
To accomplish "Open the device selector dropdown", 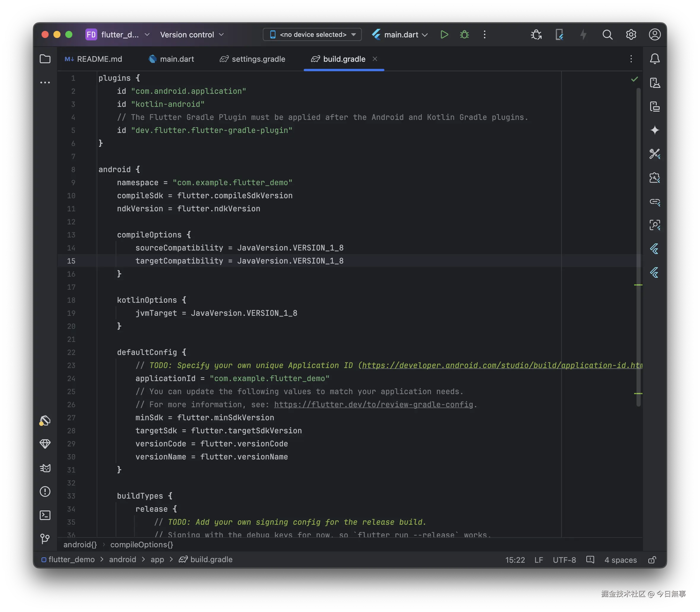I will [312, 34].
